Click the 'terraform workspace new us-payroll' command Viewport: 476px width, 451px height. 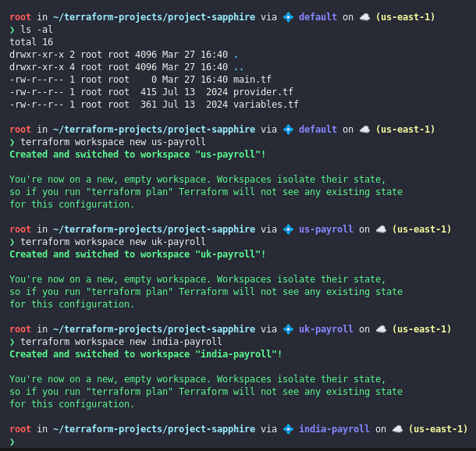coord(113,142)
